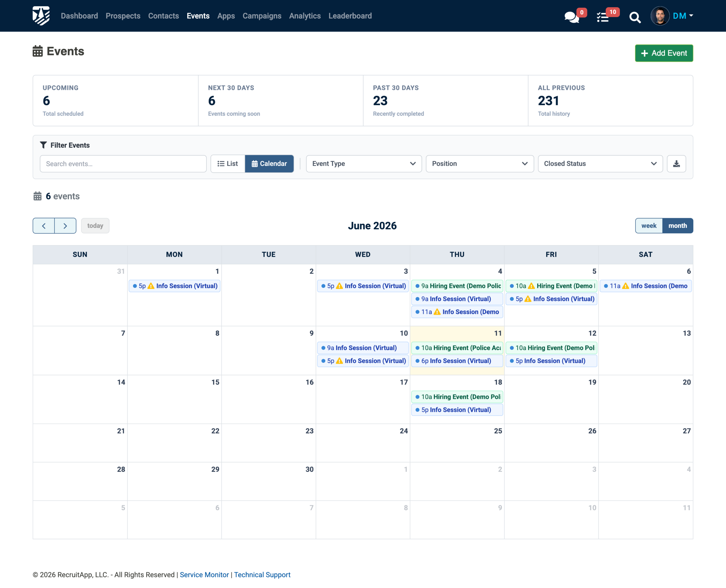This screenshot has height=588, width=726.
Task: Click the download export icon button
Action: coord(676,164)
